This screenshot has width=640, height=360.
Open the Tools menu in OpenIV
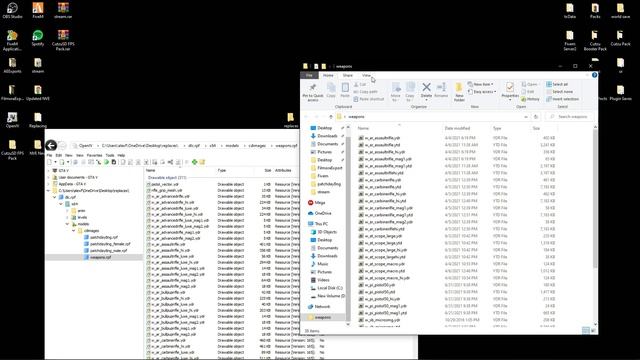pyautogui.click(x=110, y=155)
